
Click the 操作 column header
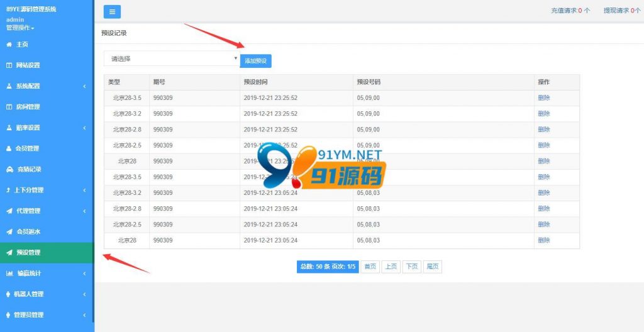pos(544,82)
